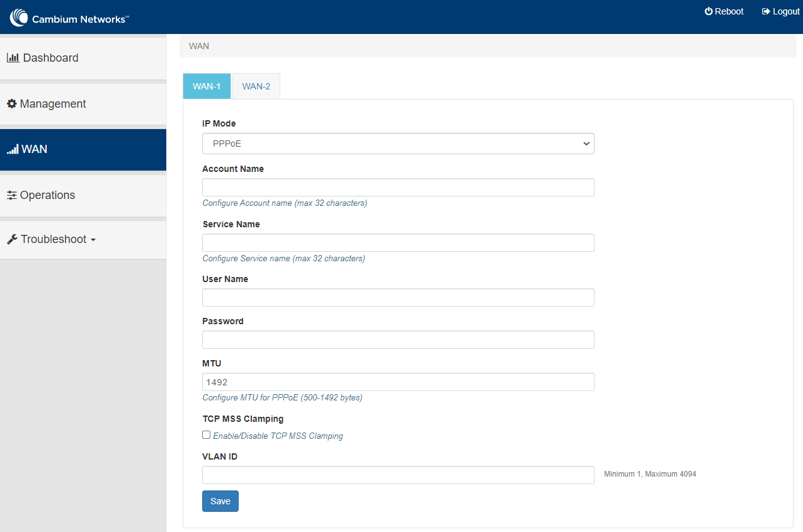Image resolution: width=803 pixels, height=532 pixels.
Task: Click the Dashboard bar chart icon
Action: 13,58
